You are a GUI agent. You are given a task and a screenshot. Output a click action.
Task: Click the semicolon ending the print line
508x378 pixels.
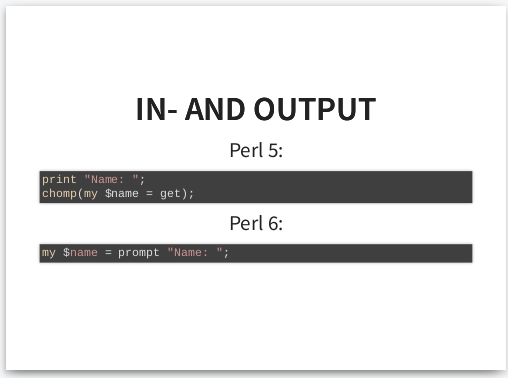pos(142,181)
